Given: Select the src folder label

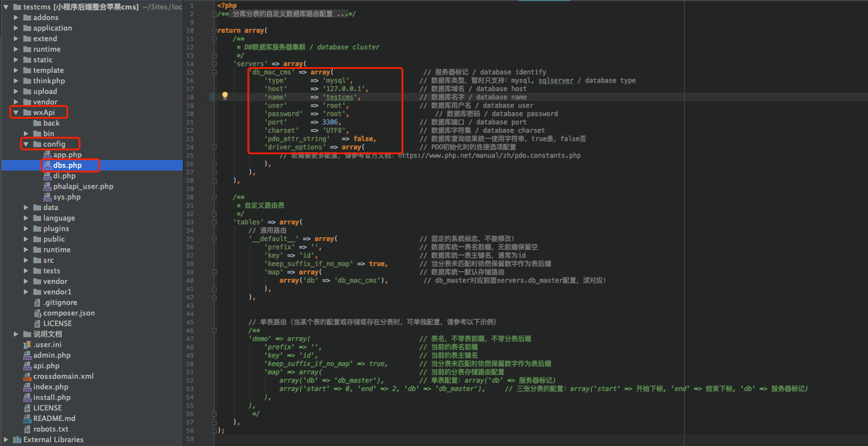Looking at the screenshot, I should [x=49, y=260].
